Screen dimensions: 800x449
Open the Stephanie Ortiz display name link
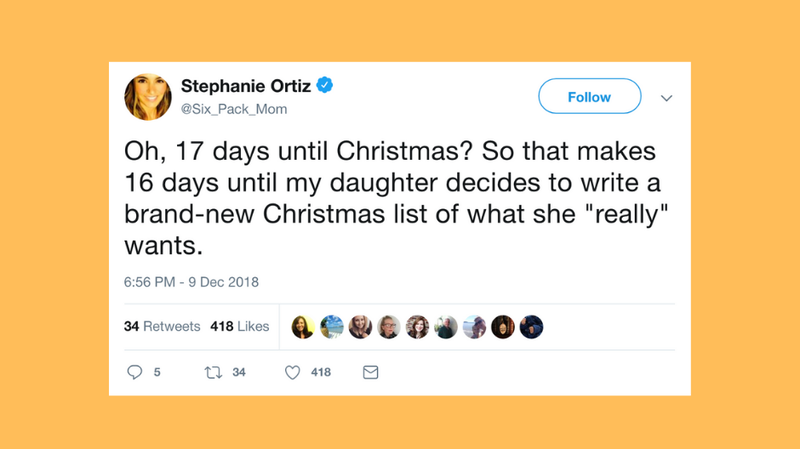[x=246, y=86]
